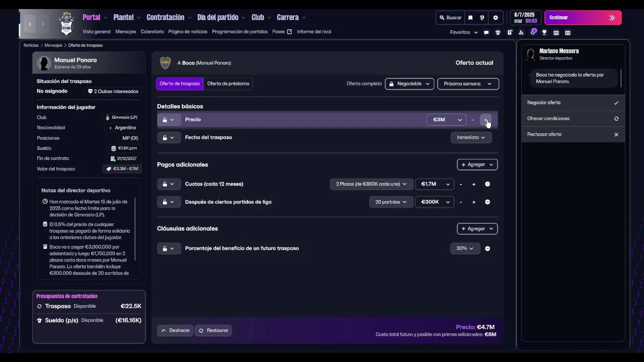The image size is (644, 362).
Task: Click the 2 Clubes interesados badge
Action: [113, 92]
